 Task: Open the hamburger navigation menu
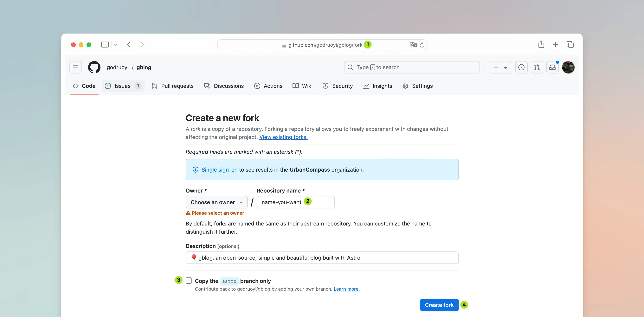[x=75, y=67]
